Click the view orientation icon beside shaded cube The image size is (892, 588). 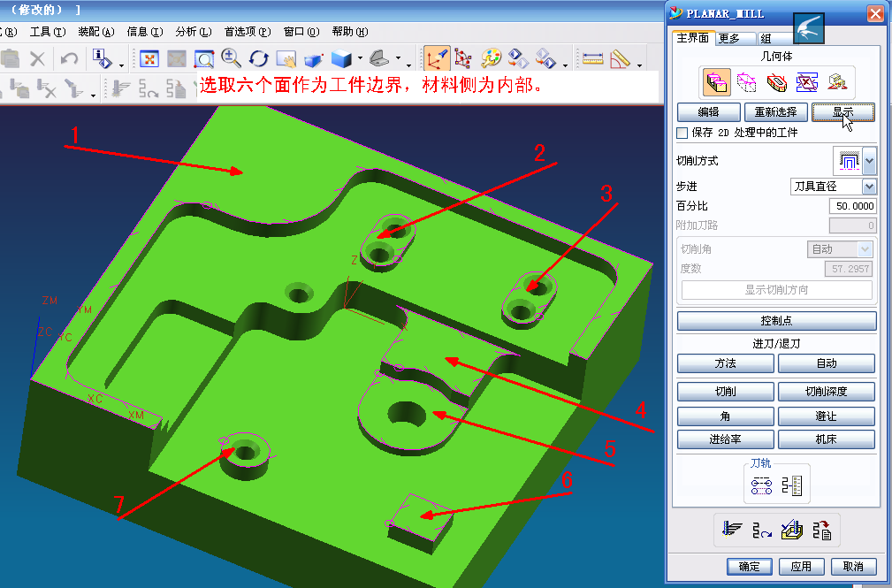coord(379,58)
